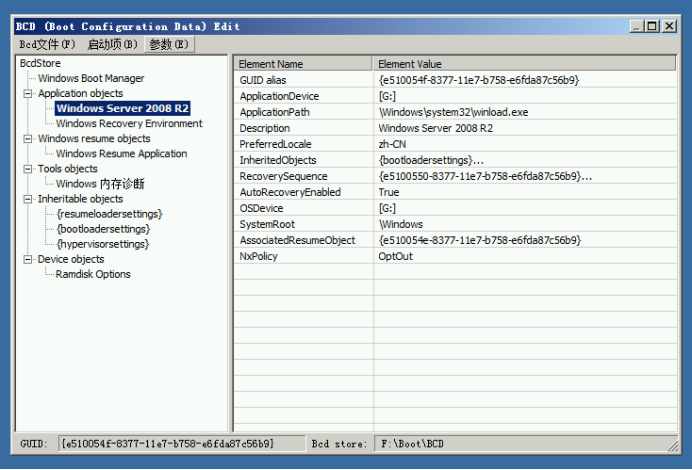The image size is (692, 470).
Task: Maximize the BCD Edit window
Action: [x=653, y=26]
